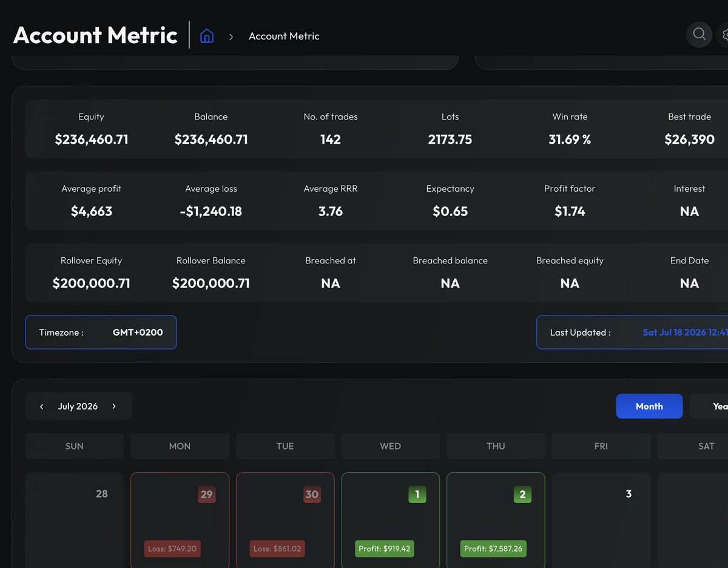The image size is (728, 568).
Task: Click the FRI column header
Action: [601, 446]
